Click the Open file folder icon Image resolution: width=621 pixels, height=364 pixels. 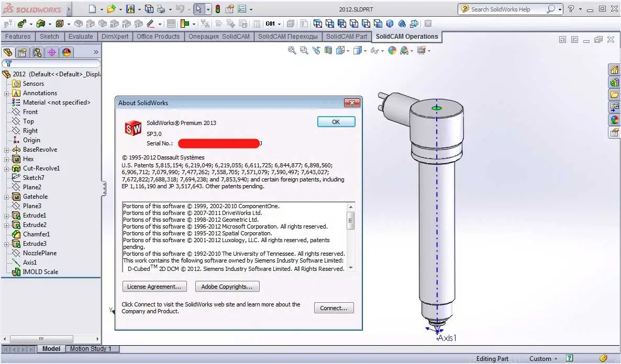112,9
